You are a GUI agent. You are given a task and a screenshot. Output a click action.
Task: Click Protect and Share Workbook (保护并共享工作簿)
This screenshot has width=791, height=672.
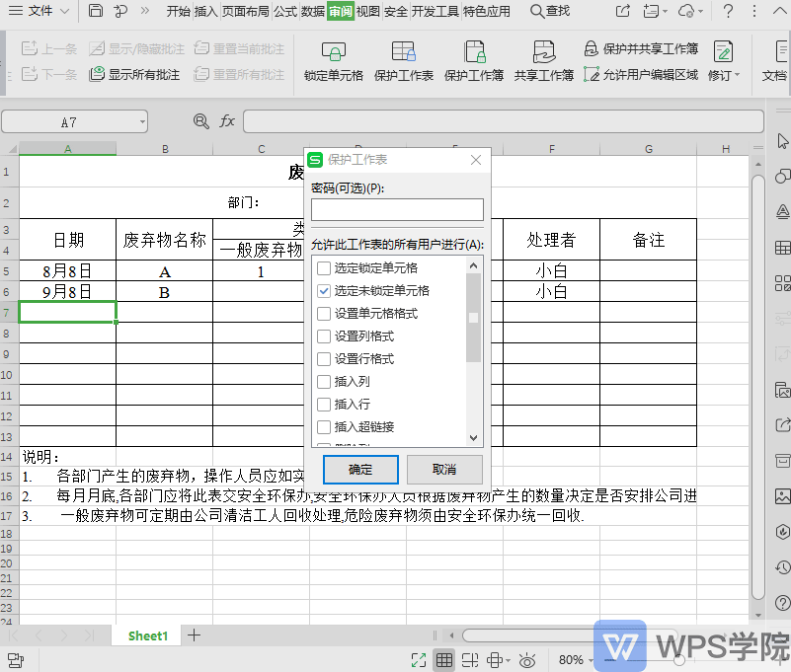[641, 48]
